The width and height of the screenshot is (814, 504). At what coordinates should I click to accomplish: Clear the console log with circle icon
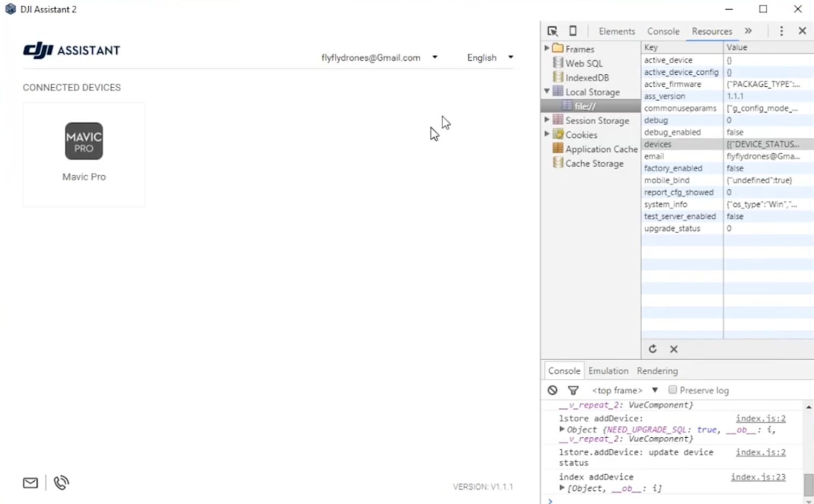tap(552, 390)
